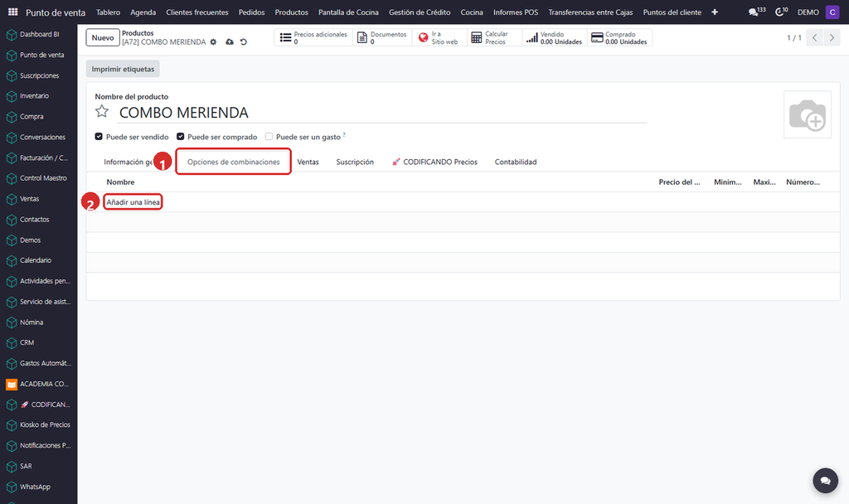The width and height of the screenshot is (849, 504).
Task: Open ACADEMIA CO... sidebar app
Action: click(39, 384)
